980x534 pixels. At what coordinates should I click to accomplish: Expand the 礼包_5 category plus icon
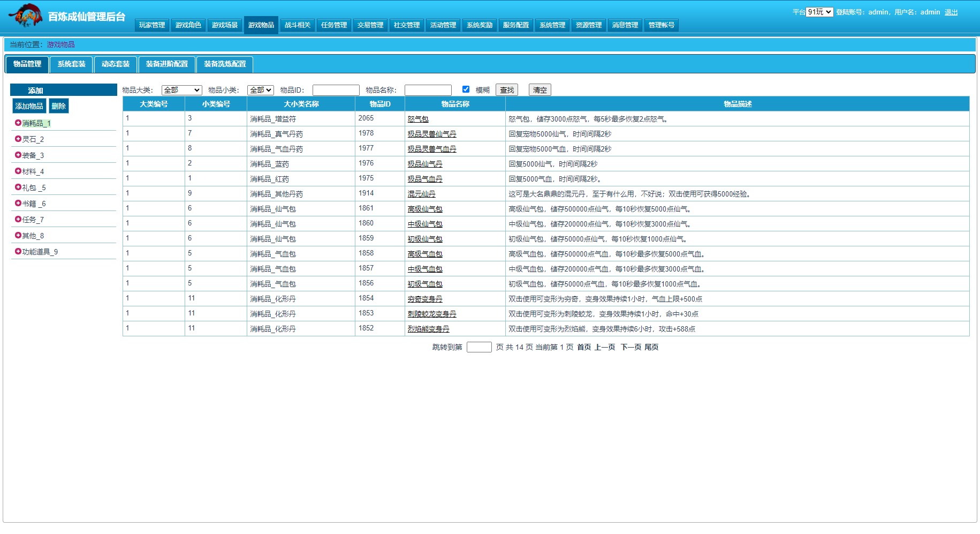point(18,187)
